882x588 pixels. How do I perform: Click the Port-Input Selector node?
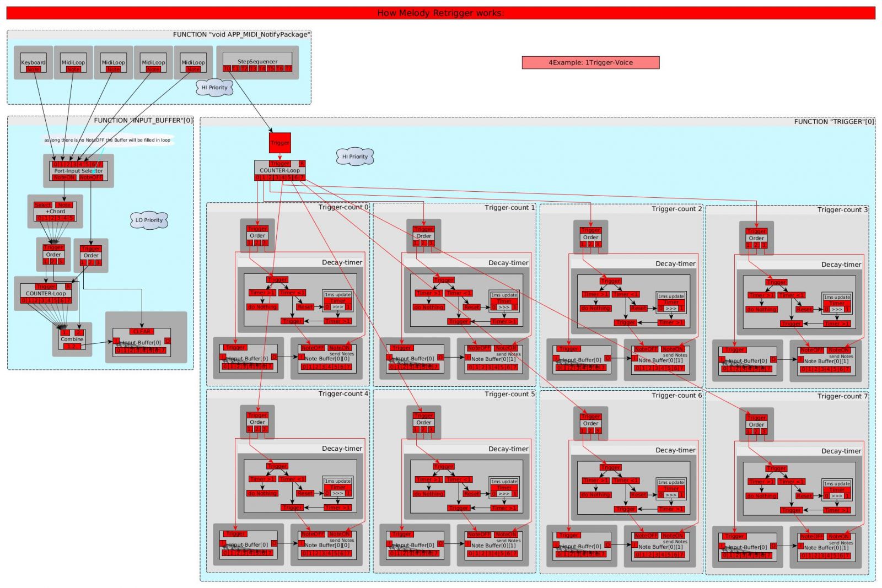pos(78,171)
